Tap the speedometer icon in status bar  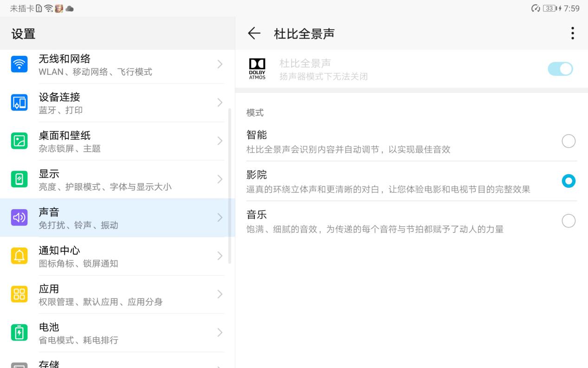pyautogui.click(x=536, y=8)
